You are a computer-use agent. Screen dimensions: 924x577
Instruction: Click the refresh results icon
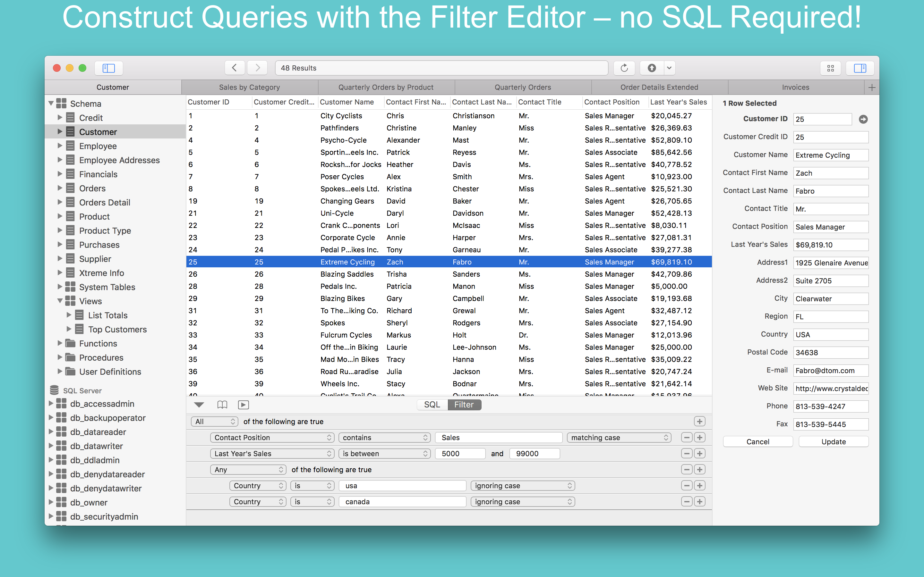click(x=624, y=68)
